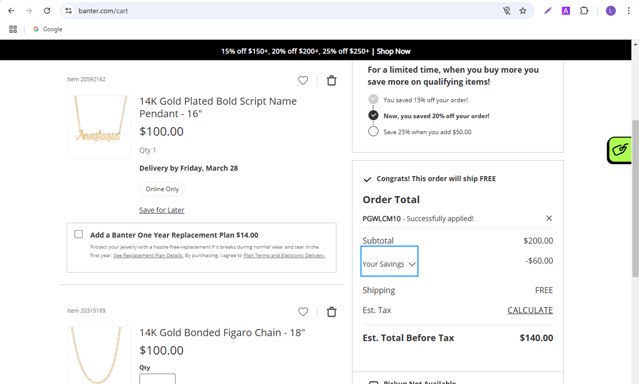Open the Google bookmark
Screen dimensions: 639x384
click(x=48, y=29)
